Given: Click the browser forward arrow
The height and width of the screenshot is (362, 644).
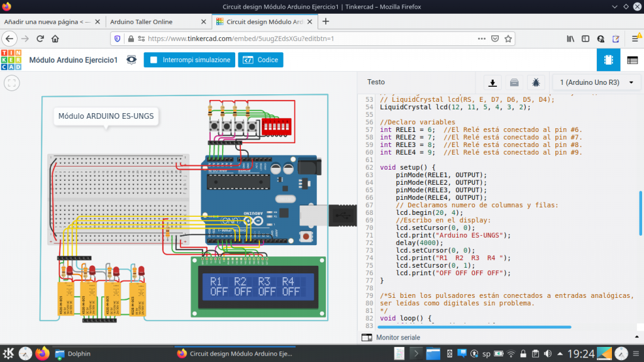Looking at the screenshot, I should [25, 38].
